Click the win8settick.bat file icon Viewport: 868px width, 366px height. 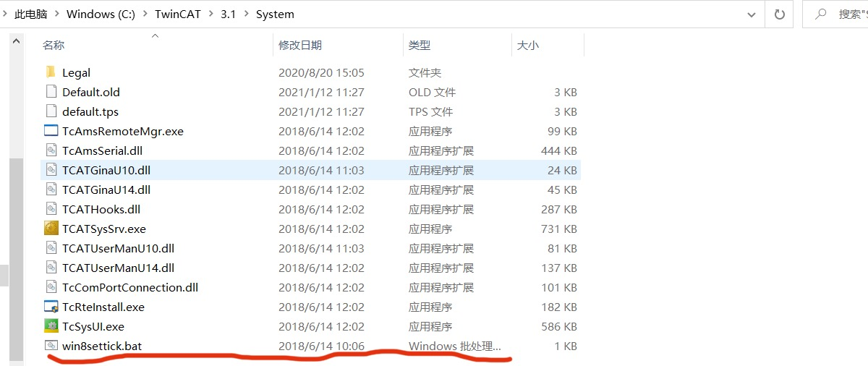coord(51,346)
